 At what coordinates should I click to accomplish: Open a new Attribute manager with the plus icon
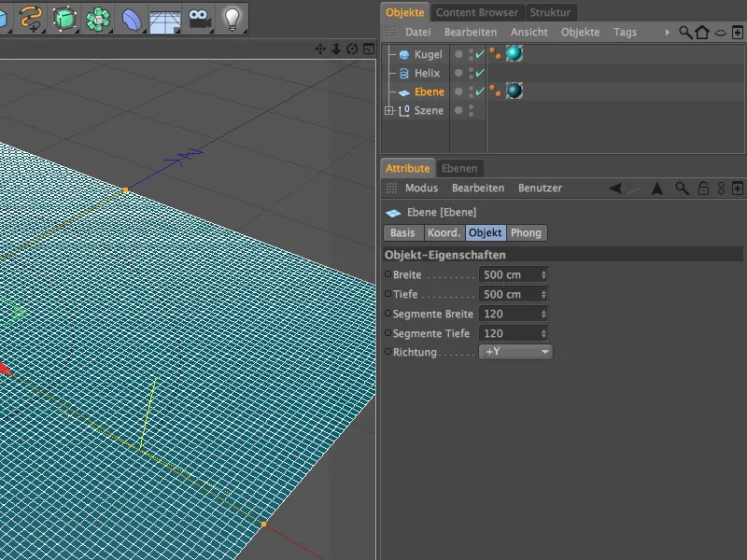(x=737, y=189)
